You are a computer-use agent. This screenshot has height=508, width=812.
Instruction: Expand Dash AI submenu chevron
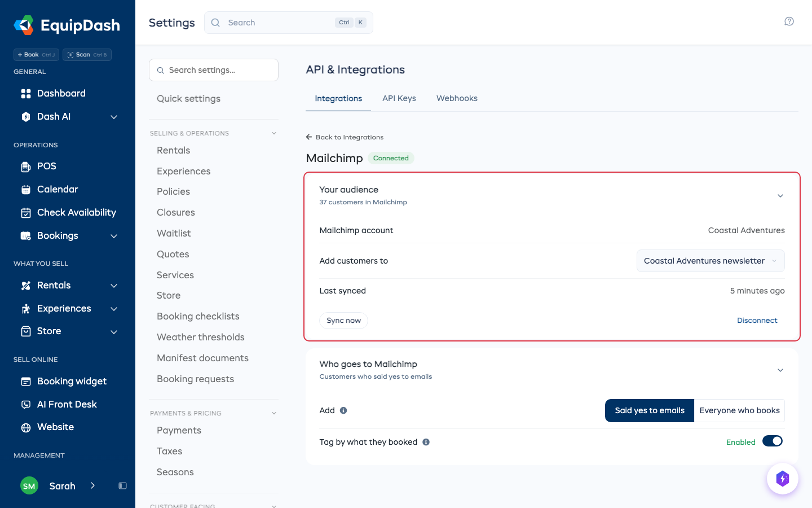tap(114, 117)
